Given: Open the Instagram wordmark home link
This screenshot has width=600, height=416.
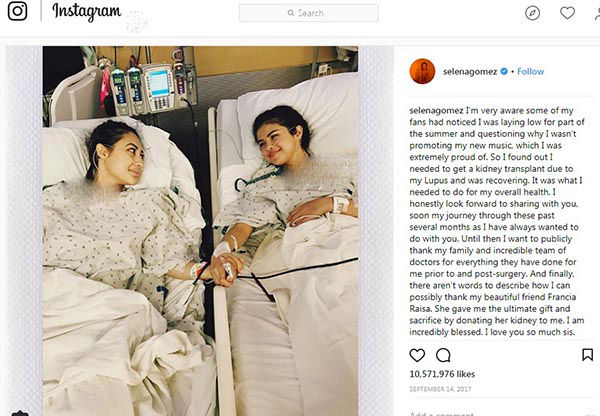Looking at the screenshot, I should (x=87, y=11).
